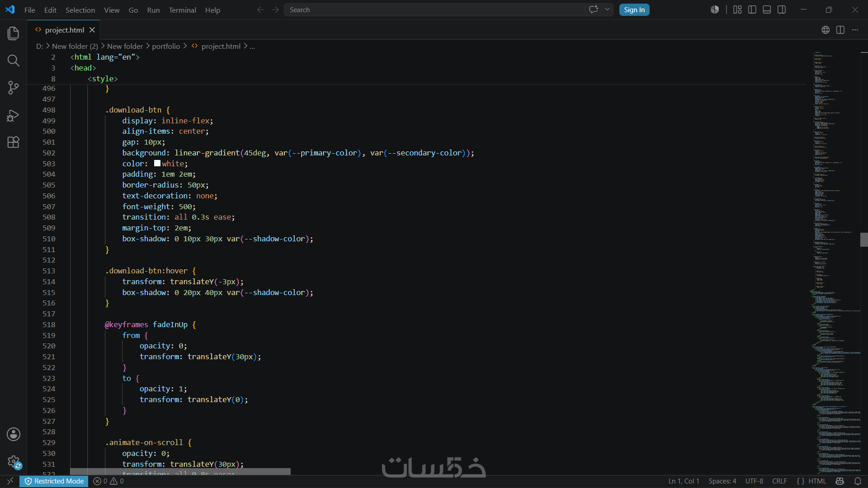
Task: Open the Run menu
Action: pos(153,10)
